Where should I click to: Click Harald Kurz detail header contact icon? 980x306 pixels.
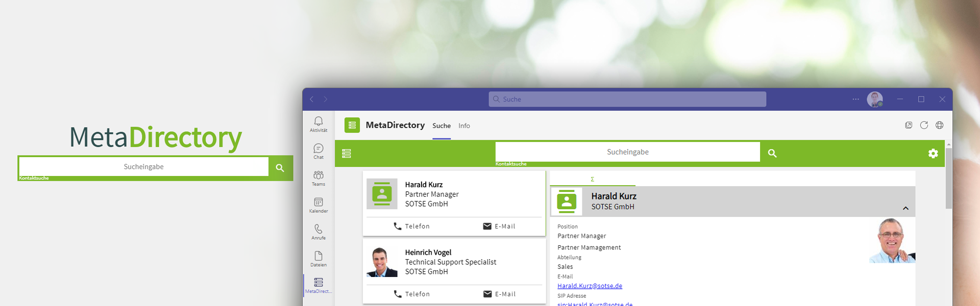click(x=567, y=201)
